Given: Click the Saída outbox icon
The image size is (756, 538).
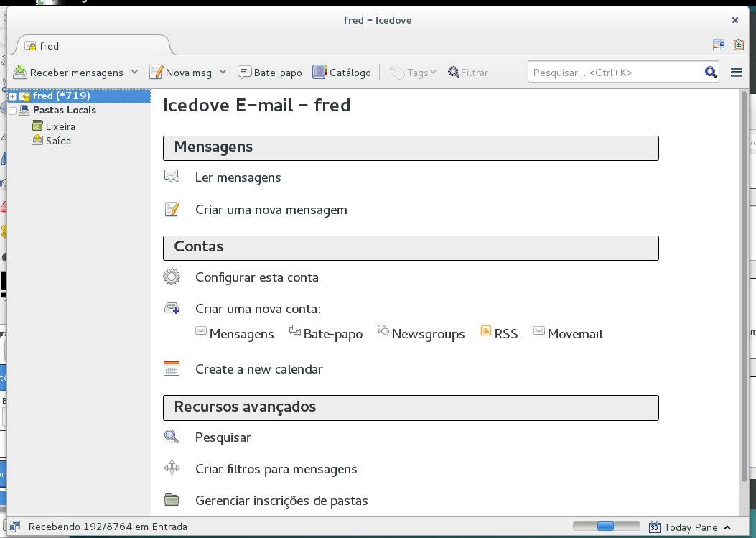Looking at the screenshot, I should 37,140.
